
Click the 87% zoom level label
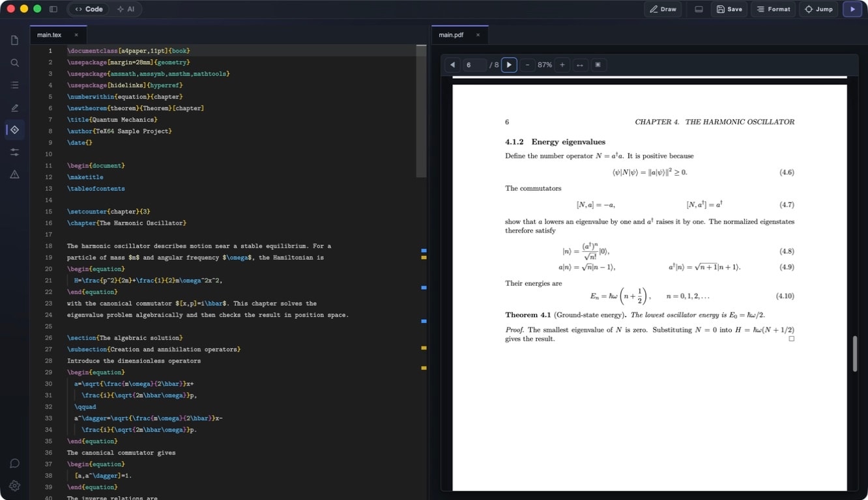(x=545, y=65)
